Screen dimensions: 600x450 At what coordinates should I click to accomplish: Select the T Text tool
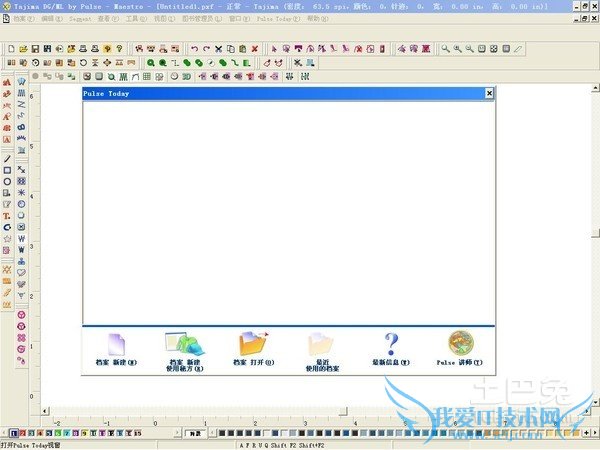[7, 216]
